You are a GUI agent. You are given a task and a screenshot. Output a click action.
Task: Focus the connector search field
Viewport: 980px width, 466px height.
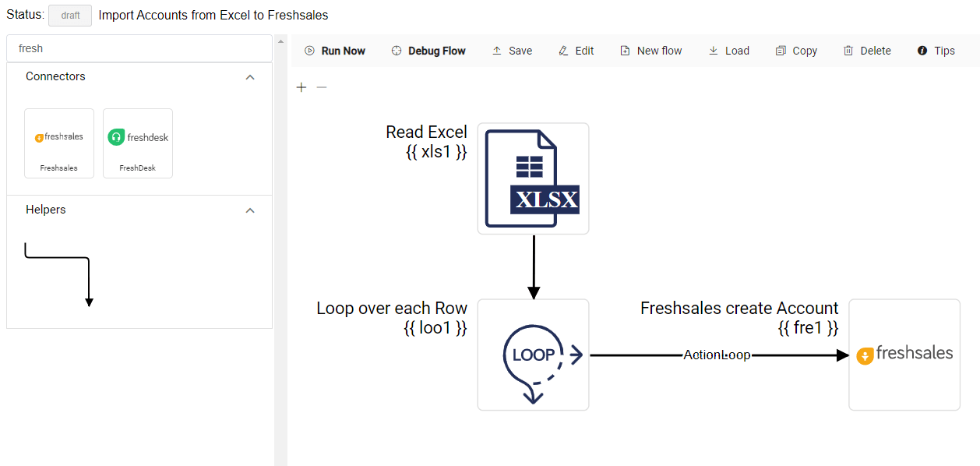[x=139, y=48]
